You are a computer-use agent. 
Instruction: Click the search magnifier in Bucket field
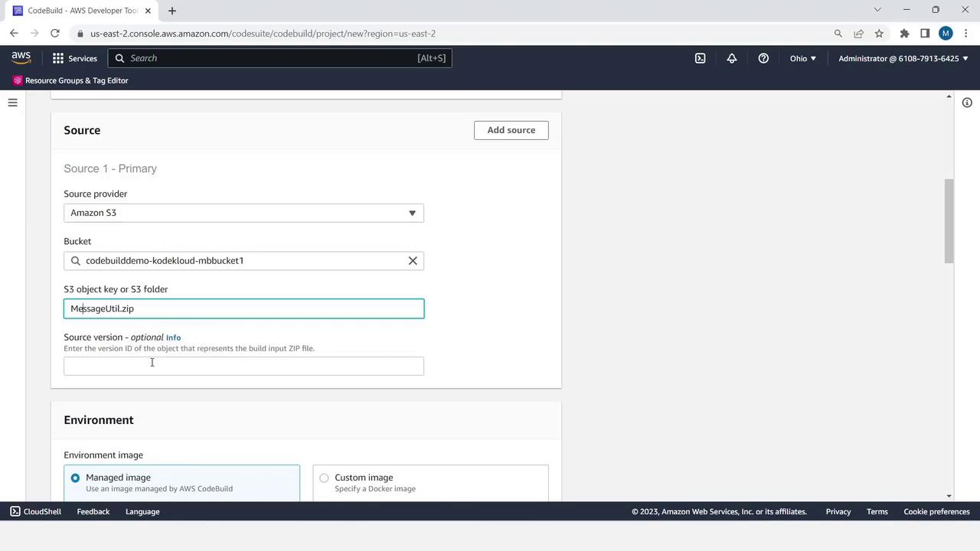(x=76, y=261)
